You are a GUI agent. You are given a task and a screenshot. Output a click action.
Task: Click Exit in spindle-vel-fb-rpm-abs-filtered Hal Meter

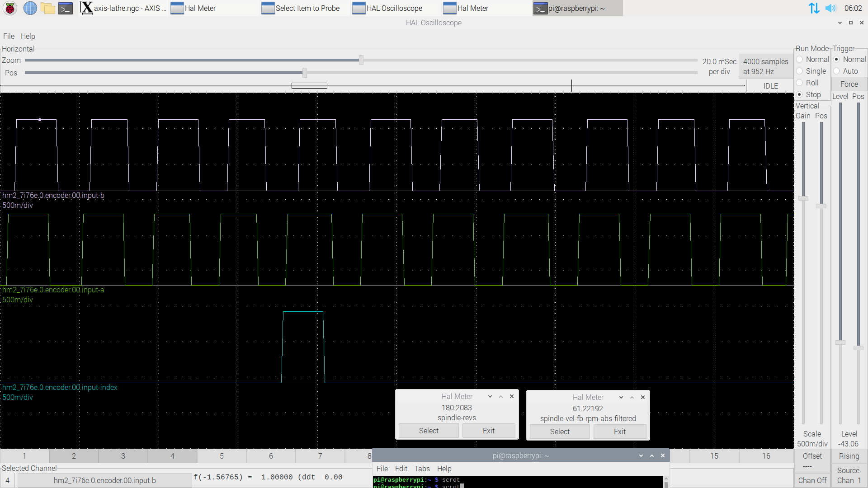coord(620,432)
